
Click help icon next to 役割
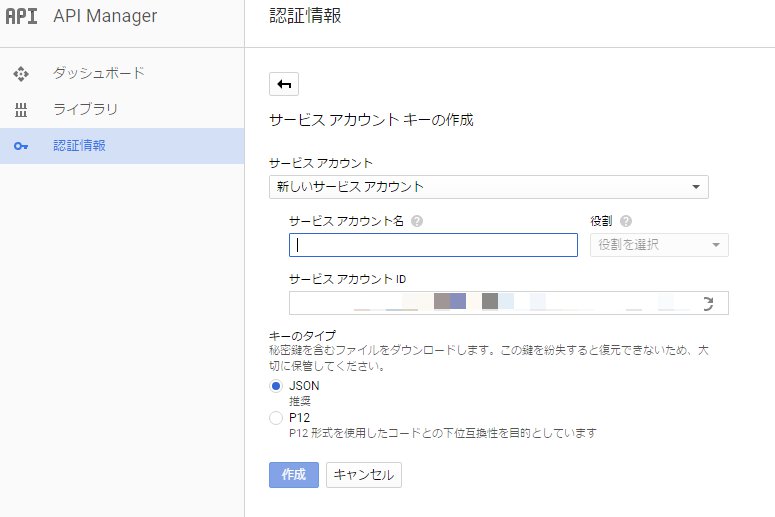(626, 221)
